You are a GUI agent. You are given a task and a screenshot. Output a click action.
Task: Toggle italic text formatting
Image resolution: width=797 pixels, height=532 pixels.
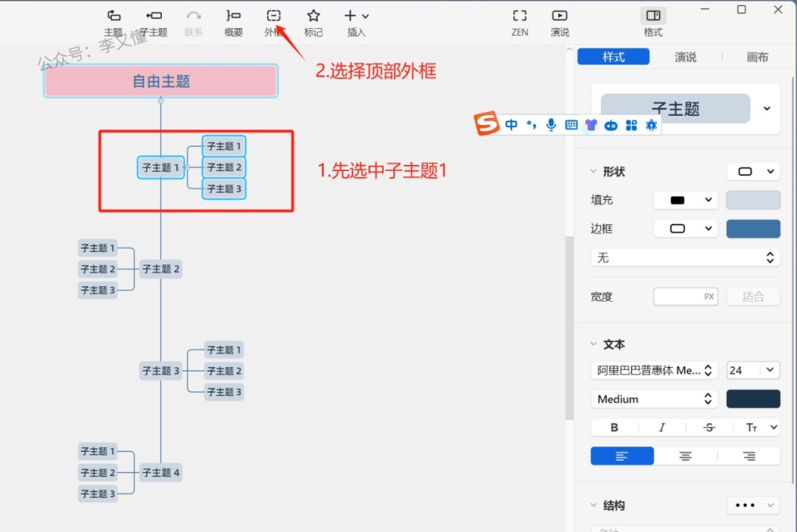(662, 427)
